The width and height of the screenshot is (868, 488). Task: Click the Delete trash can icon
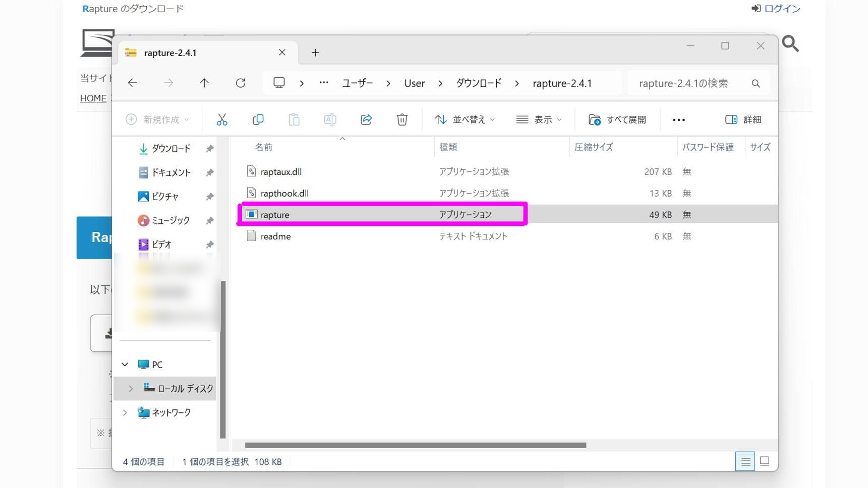click(x=402, y=119)
